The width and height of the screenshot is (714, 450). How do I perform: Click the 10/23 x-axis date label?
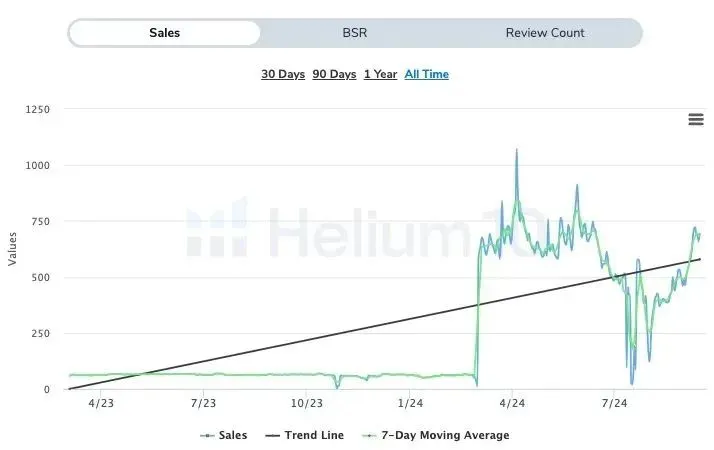tap(306, 404)
